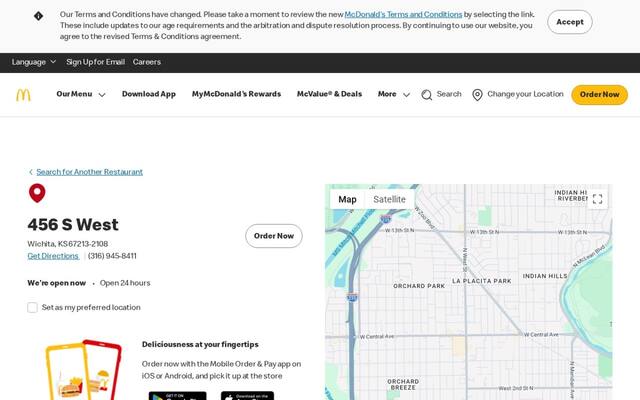Click Change your Location text
This screenshot has width=640, height=400.
(x=525, y=94)
